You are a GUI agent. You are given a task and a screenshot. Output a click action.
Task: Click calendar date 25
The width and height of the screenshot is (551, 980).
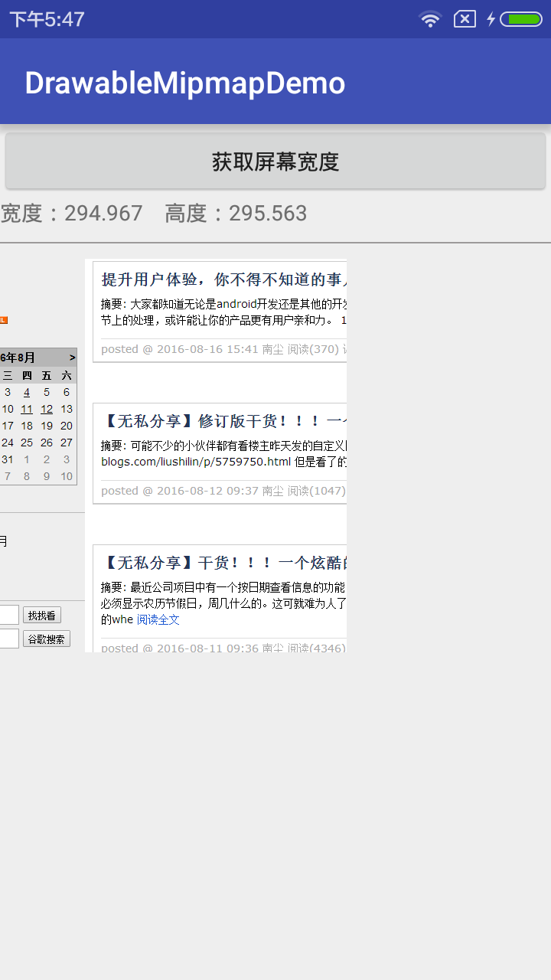pyautogui.click(x=27, y=443)
